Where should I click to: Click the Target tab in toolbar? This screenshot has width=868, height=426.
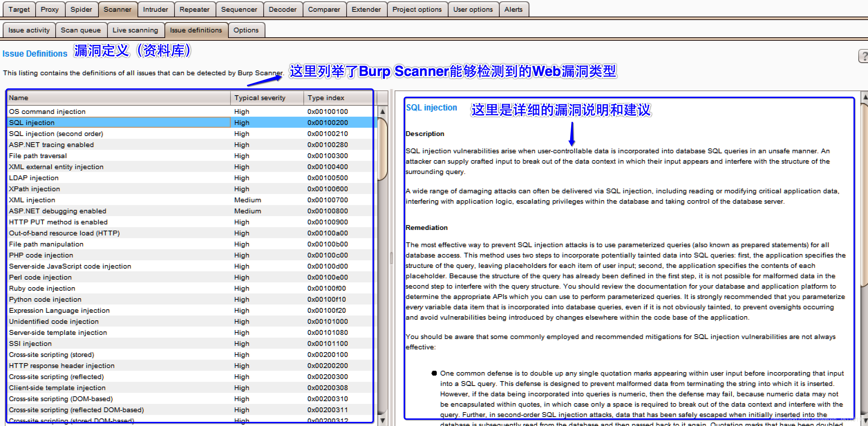pos(18,8)
